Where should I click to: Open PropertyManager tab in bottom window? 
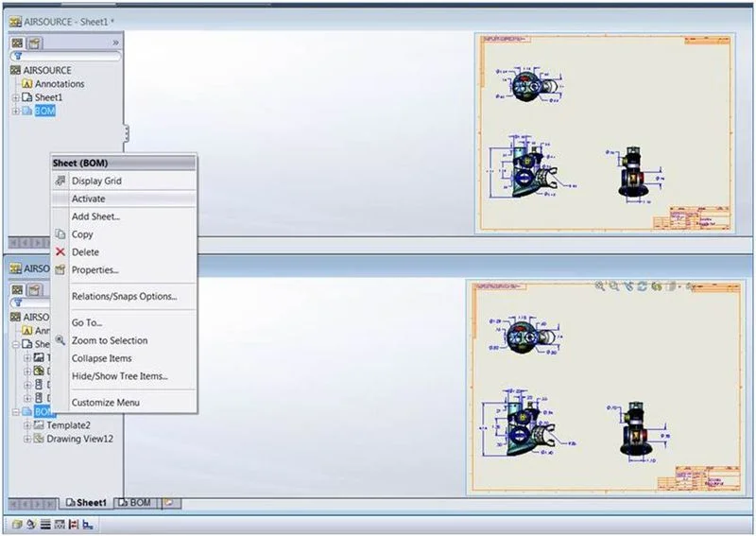pyautogui.click(x=34, y=289)
